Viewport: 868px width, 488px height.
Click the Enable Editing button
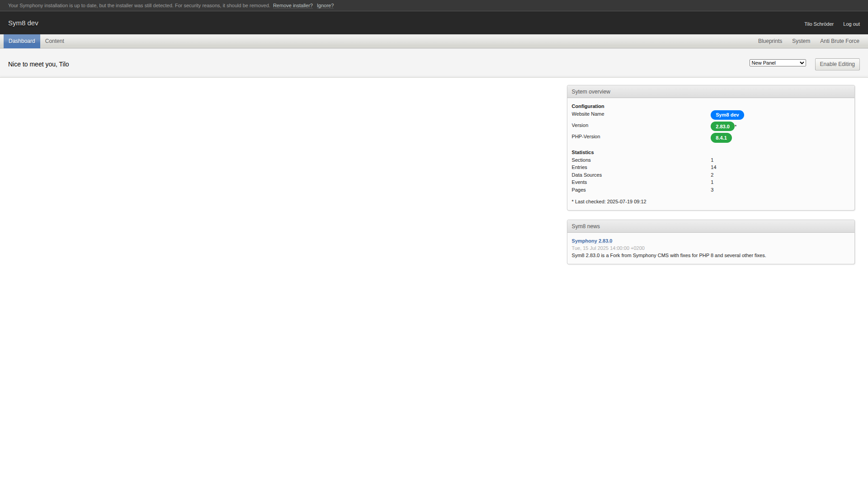point(837,64)
